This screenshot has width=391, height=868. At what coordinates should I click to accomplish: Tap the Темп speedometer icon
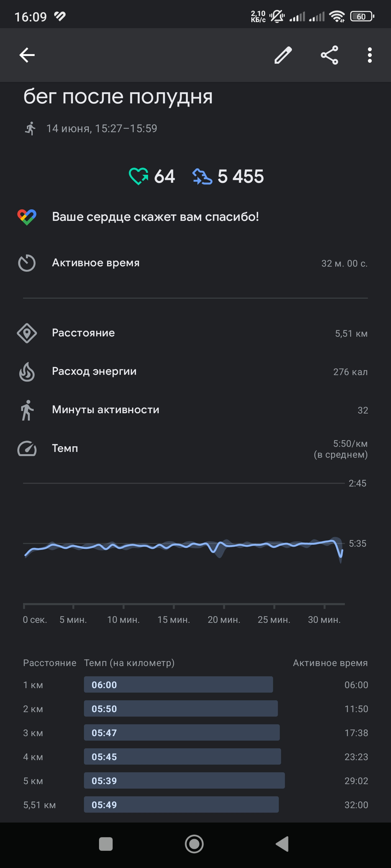click(x=27, y=448)
